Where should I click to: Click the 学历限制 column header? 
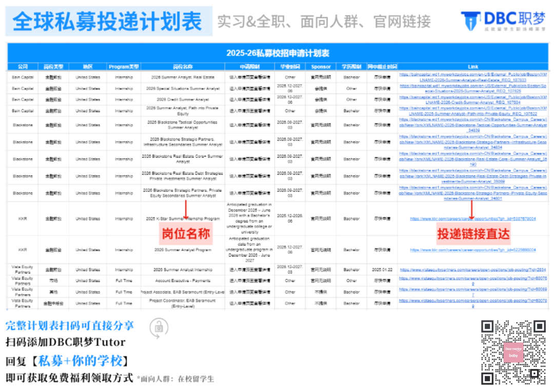(x=351, y=67)
